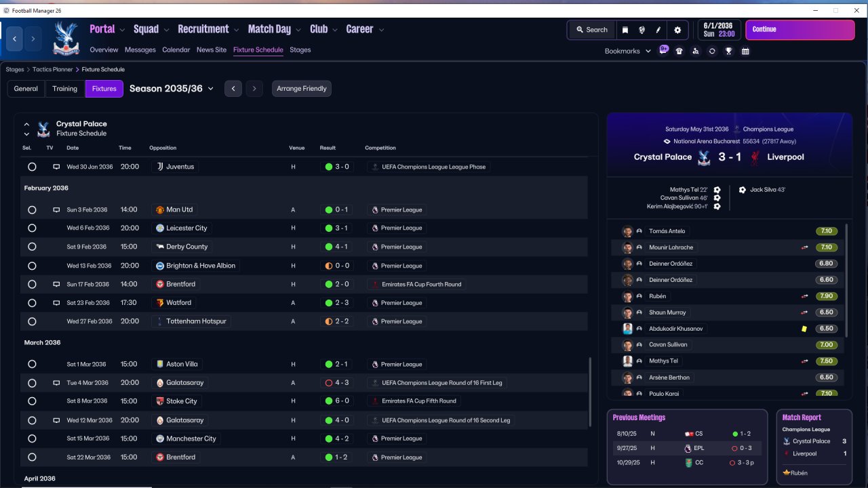Expand the Portal menu dropdown arrow
The width and height of the screenshot is (868, 488).
click(122, 30)
